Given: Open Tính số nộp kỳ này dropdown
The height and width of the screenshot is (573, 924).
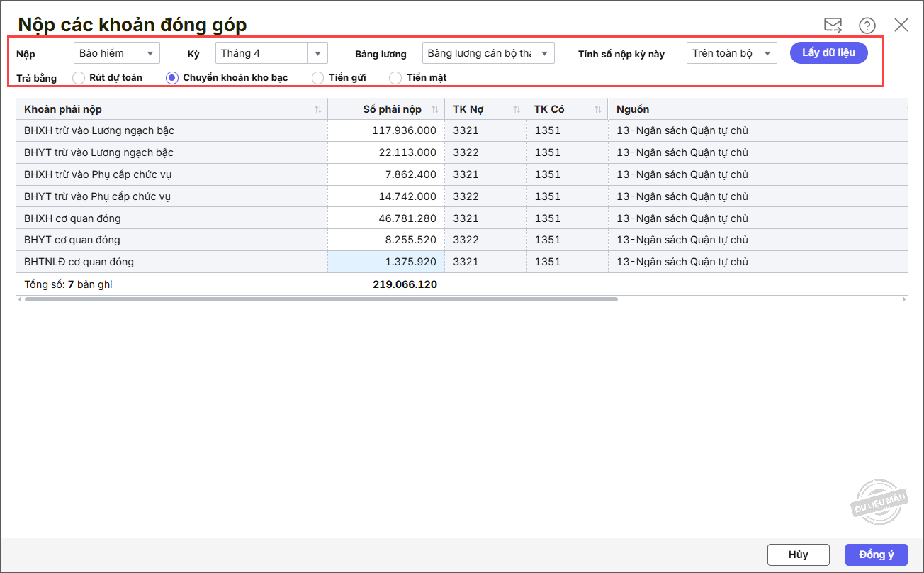Looking at the screenshot, I should [767, 53].
